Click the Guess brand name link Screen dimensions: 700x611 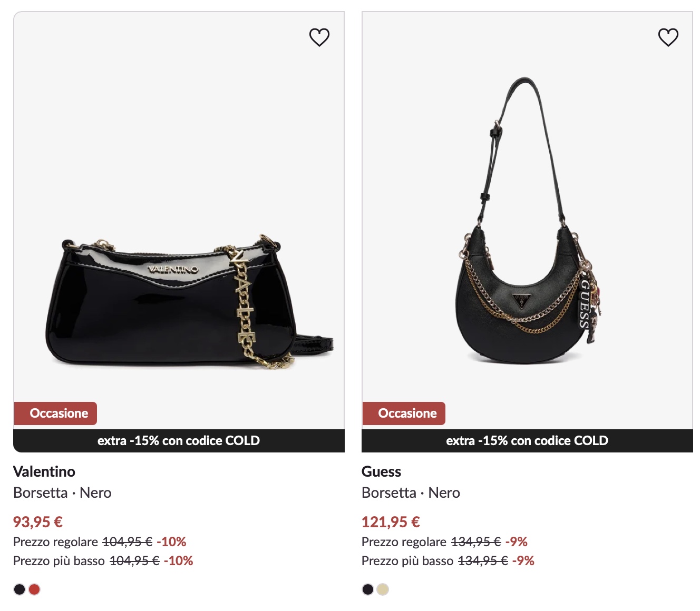(x=381, y=471)
